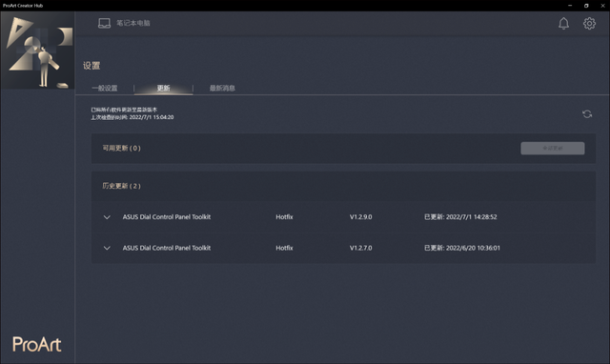The height and width of the screenshot is (364, 610).
Task: Click the refresh updates icon
Action: click(587, 114)
